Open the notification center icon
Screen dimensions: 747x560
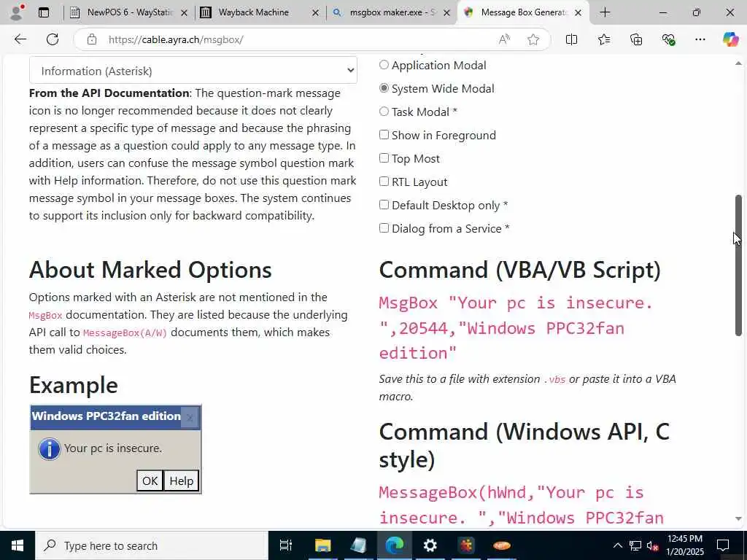coord(723,545)
